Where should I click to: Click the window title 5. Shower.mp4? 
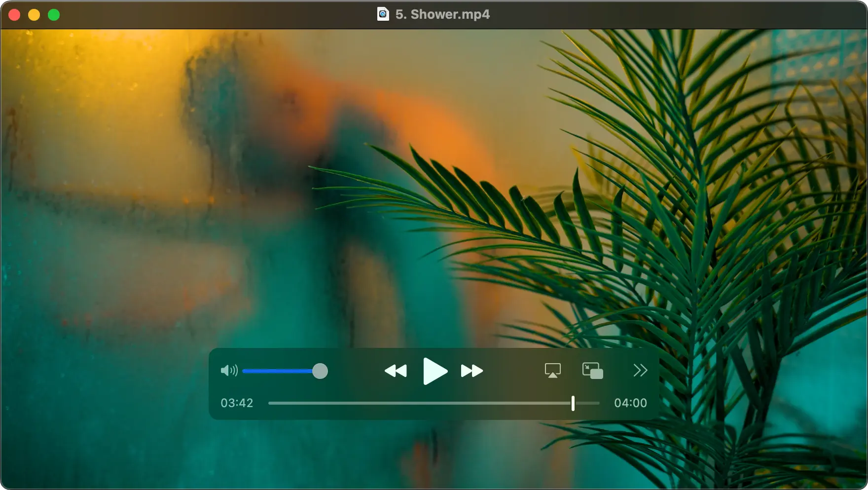[x=442, y=14]
